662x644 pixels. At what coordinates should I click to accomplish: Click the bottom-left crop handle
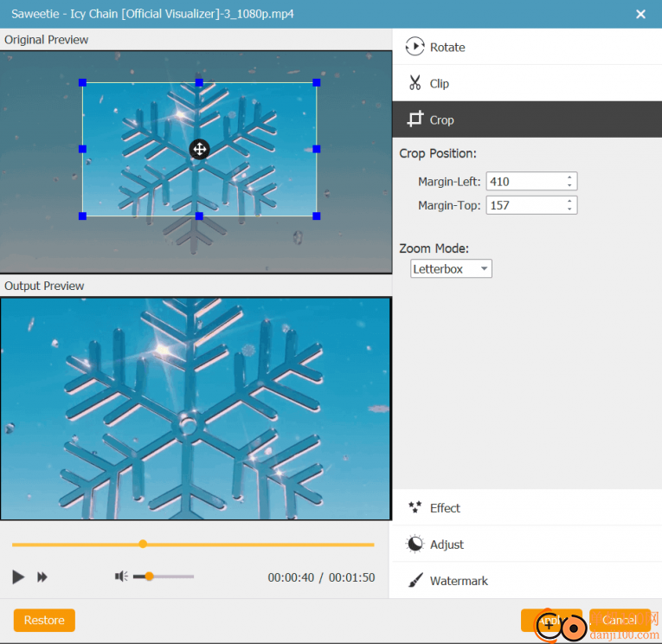tap(82, 216)
